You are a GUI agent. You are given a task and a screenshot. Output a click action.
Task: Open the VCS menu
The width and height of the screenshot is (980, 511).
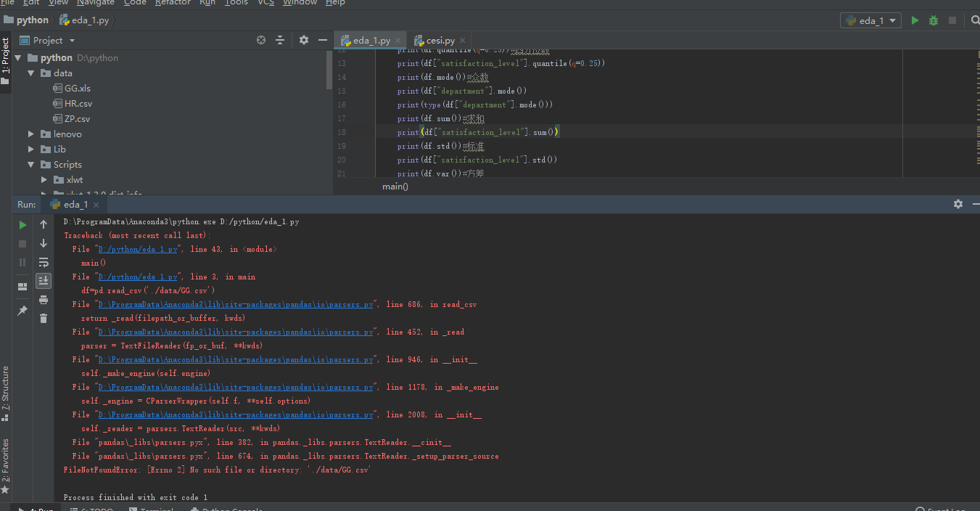tap(265, 3)
